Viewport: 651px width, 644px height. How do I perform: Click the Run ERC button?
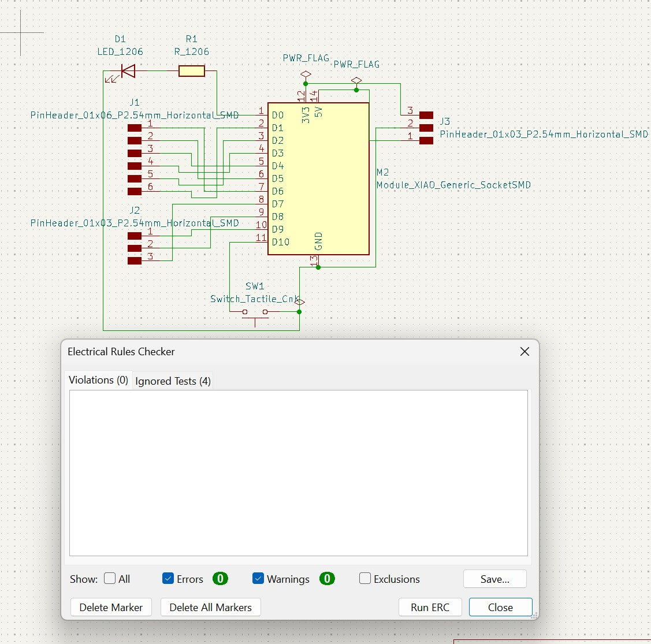tap(430, 607)
